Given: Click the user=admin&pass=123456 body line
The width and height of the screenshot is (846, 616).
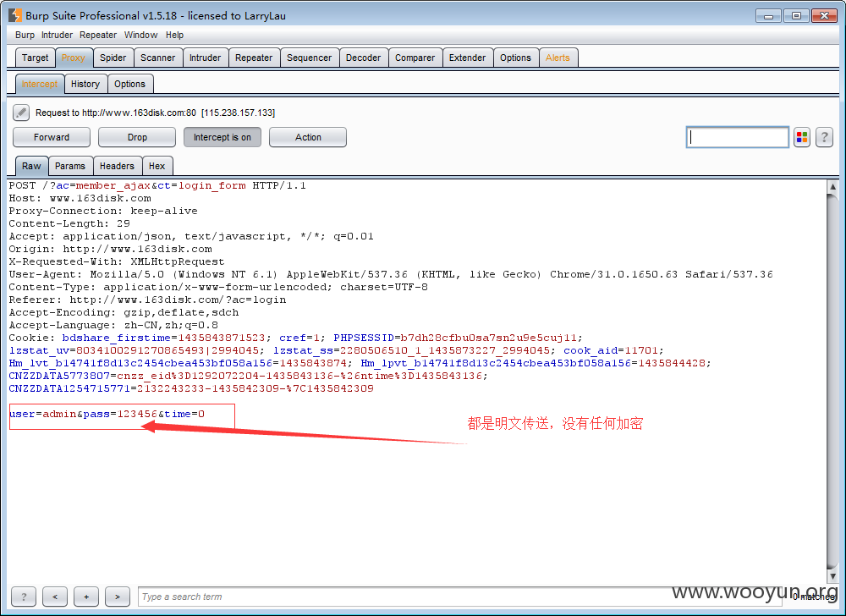Looking at the screenshot, I should (107, 414).
